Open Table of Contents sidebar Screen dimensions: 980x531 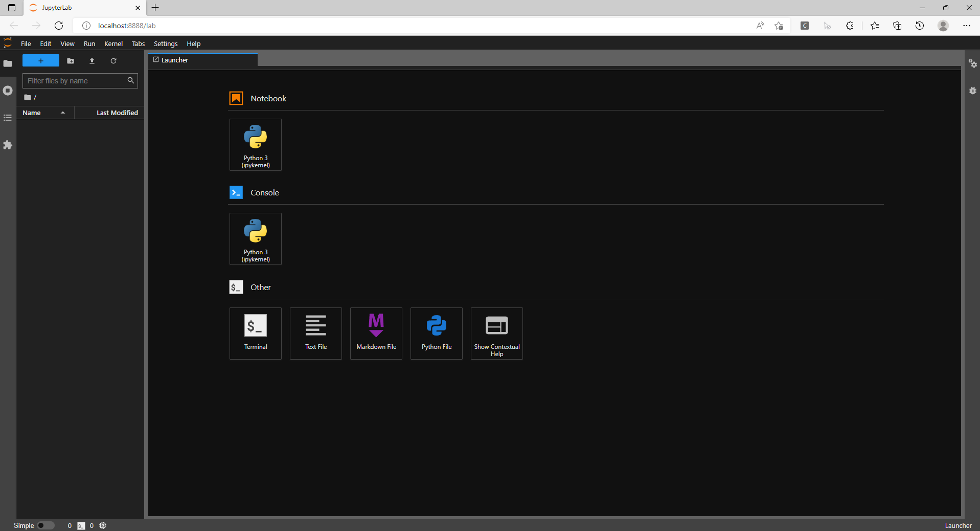pyautogui.click(x=8, y=118)
